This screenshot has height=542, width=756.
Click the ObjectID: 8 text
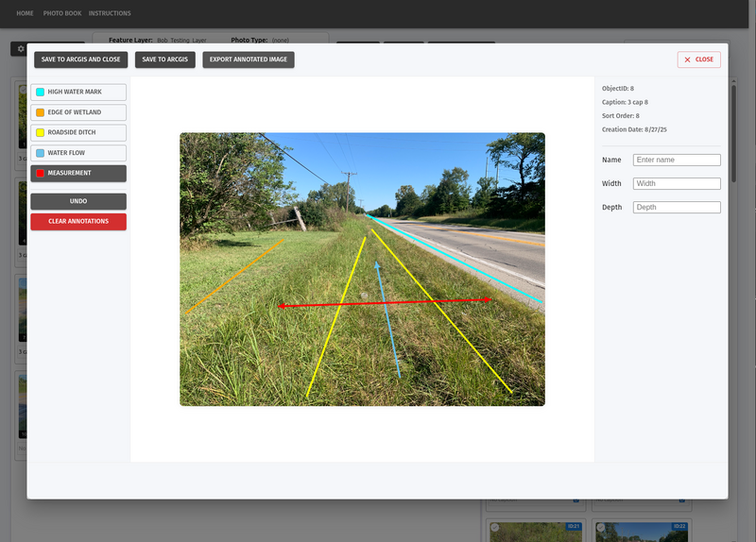coord(618,89)
